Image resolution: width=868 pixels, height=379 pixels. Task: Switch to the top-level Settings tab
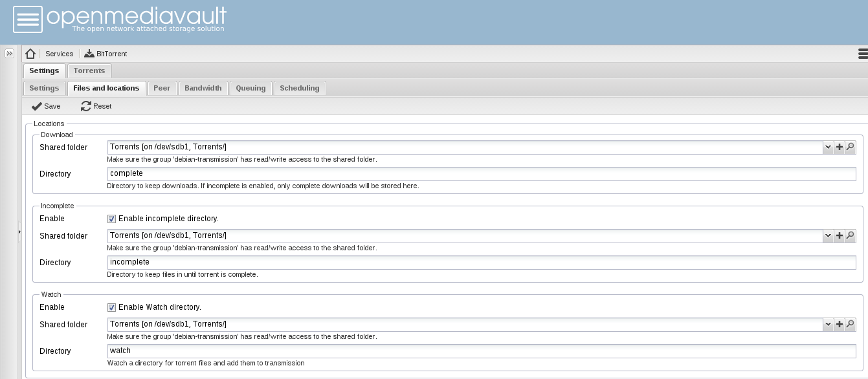[44, 70]
